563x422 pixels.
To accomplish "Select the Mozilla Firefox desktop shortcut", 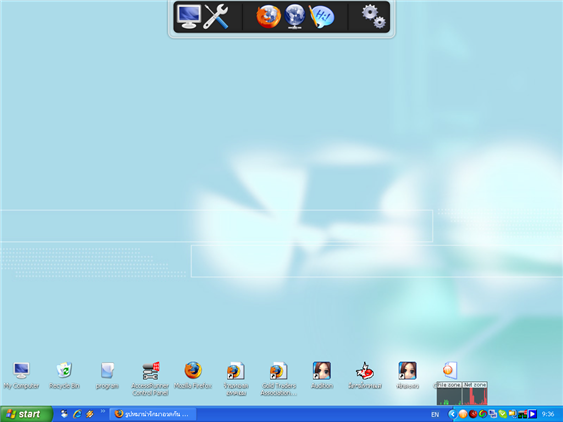I will point(193,376).
